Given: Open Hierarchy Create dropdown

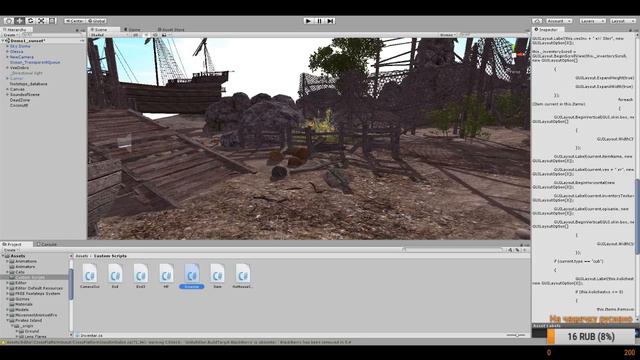Looking at the screenshot, I should 10,35.
